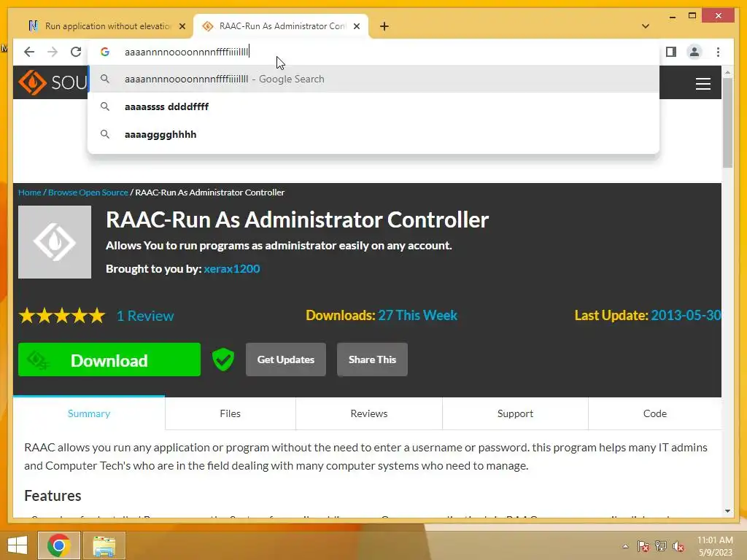Open the SourceForge hamburger menu

click(x=703, y=84)
